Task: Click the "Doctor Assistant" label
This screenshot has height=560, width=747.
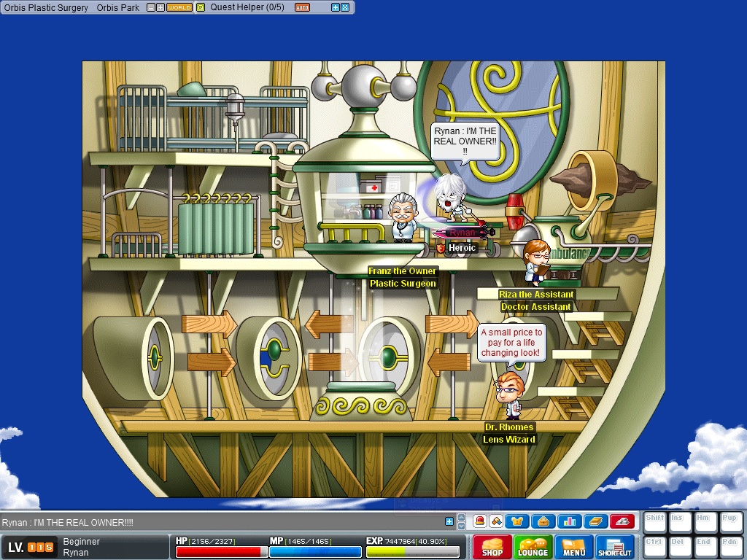Action: [x=536, y=307]
